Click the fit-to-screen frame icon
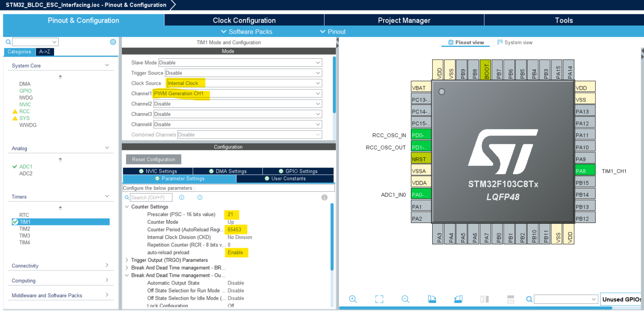Screen dimensions: 644x311 pos(379,299)
